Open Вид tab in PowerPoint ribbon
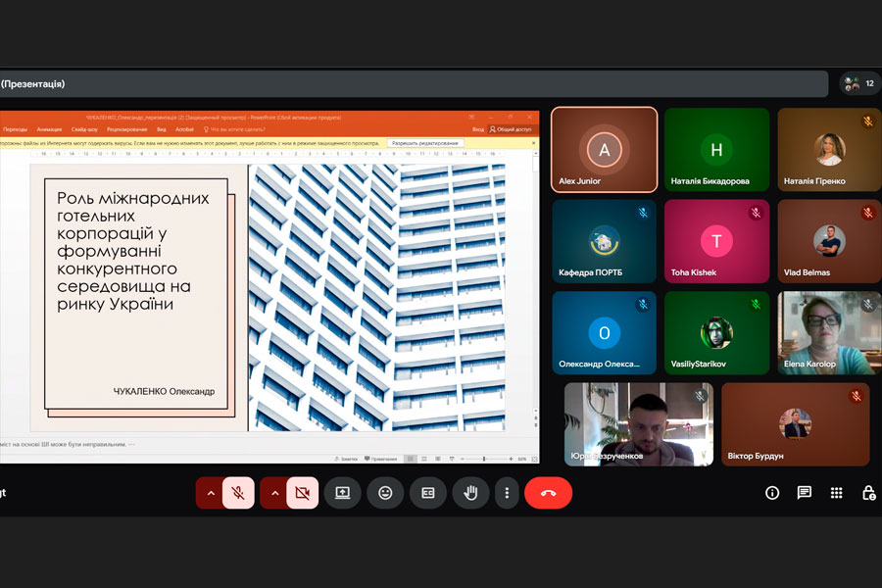Image resolution: width=882 pixels, height=588 pixels. coord(162,129)
